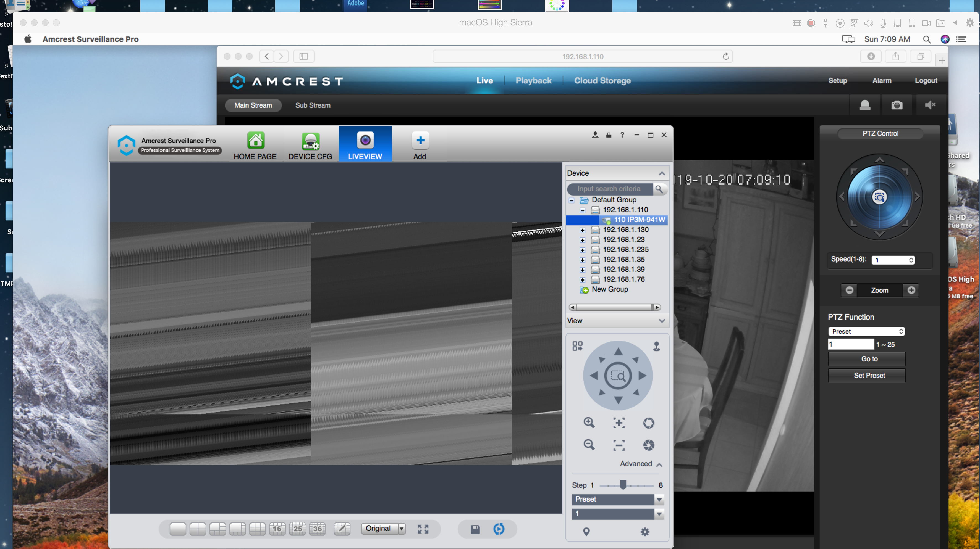The width and height of the screenshot is (980, 549).
Task: Click the user account icon in Surveillance Pro title bar
Action: point(595,134)
